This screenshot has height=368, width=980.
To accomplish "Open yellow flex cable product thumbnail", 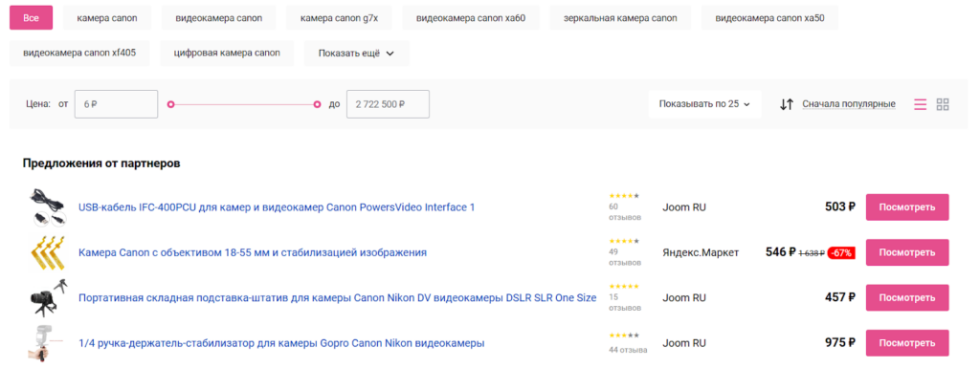I will 47,252.
